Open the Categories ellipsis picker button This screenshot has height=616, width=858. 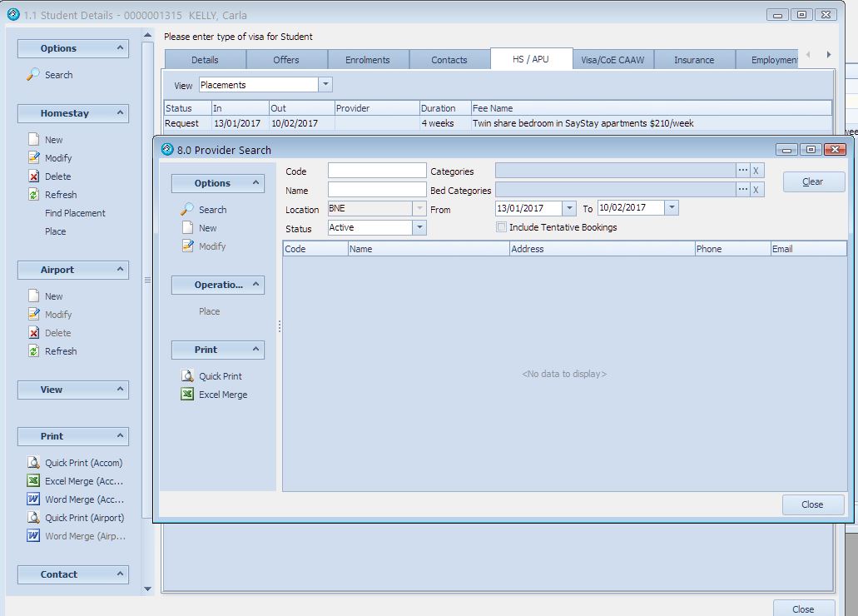[x=742, y=171]
